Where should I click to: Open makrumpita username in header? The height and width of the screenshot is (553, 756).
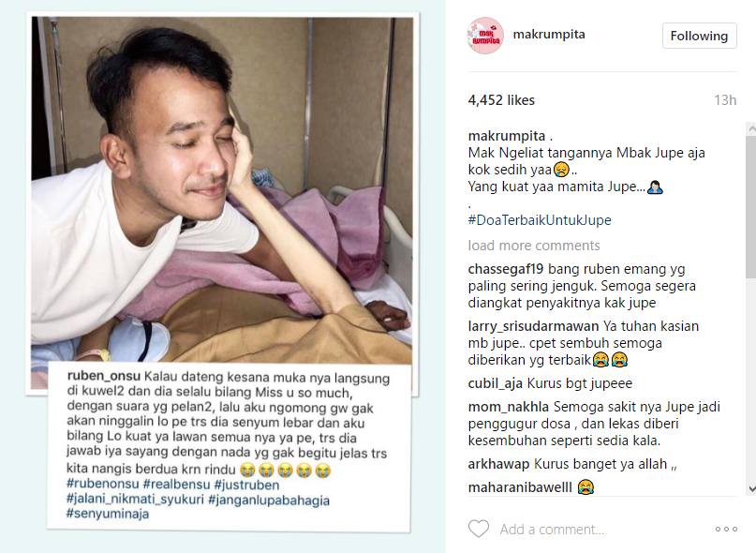[549, 35]
